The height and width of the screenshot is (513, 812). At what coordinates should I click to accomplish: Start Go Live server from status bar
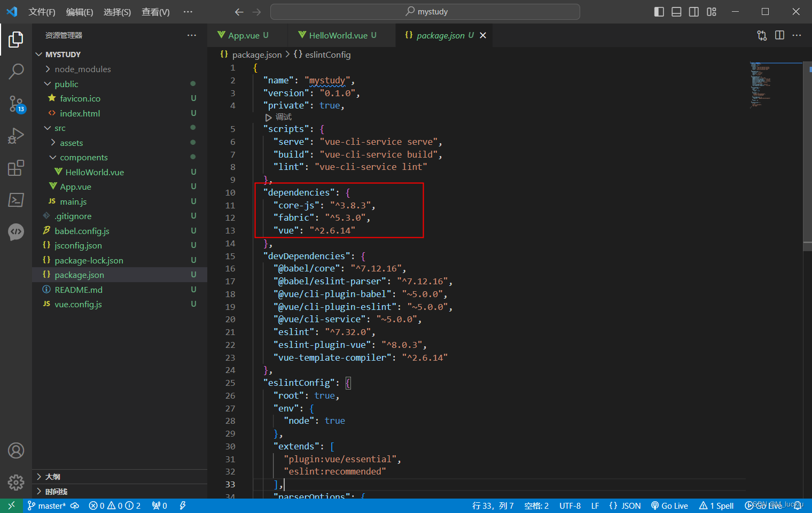(x=669, y=505)
